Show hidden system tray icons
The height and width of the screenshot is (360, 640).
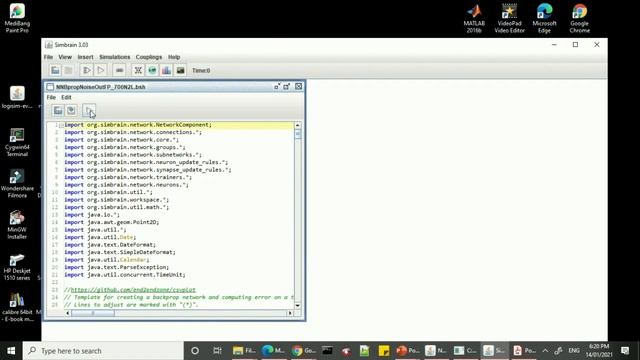click(545, 351)
